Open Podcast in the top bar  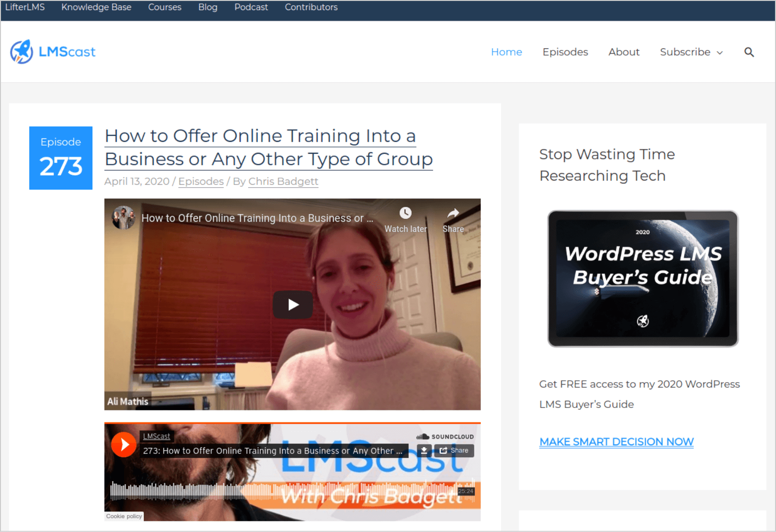251,7
